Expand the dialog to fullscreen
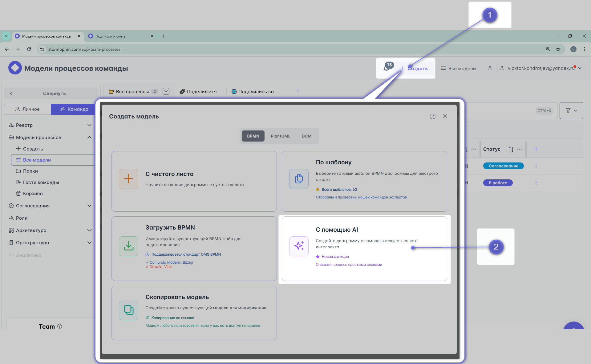This screenshot has width=591, height=364. click(433, 116)
